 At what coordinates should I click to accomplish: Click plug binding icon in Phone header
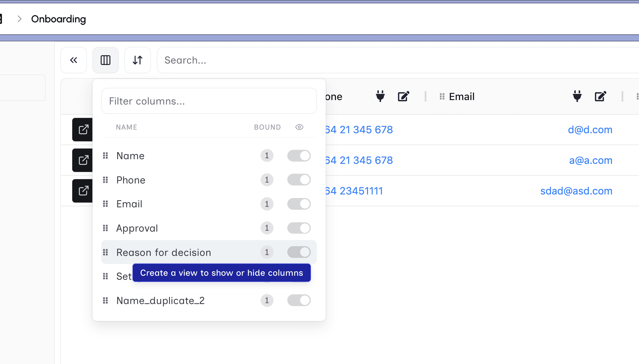pyautogui.click(x=380, y=96)
